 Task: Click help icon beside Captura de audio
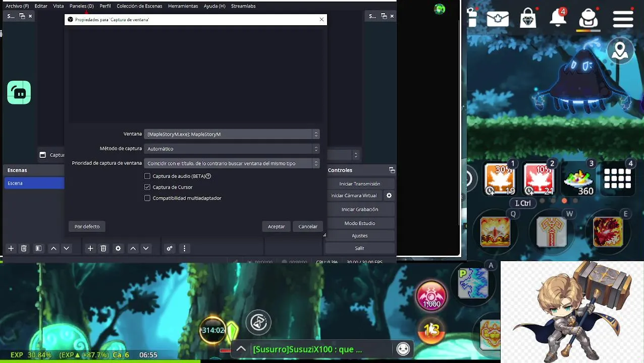208,176
